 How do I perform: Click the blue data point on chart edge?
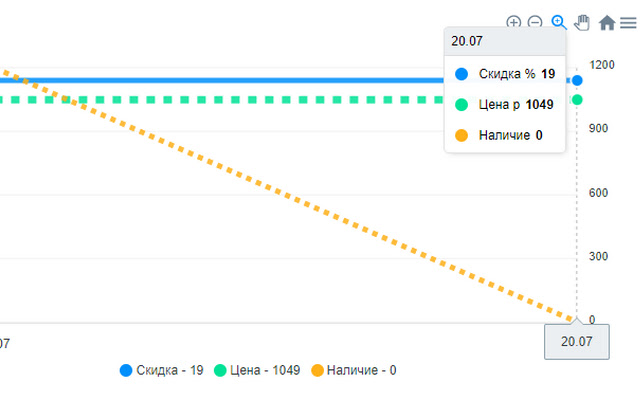pyautogui.click(x=578, y=80)
